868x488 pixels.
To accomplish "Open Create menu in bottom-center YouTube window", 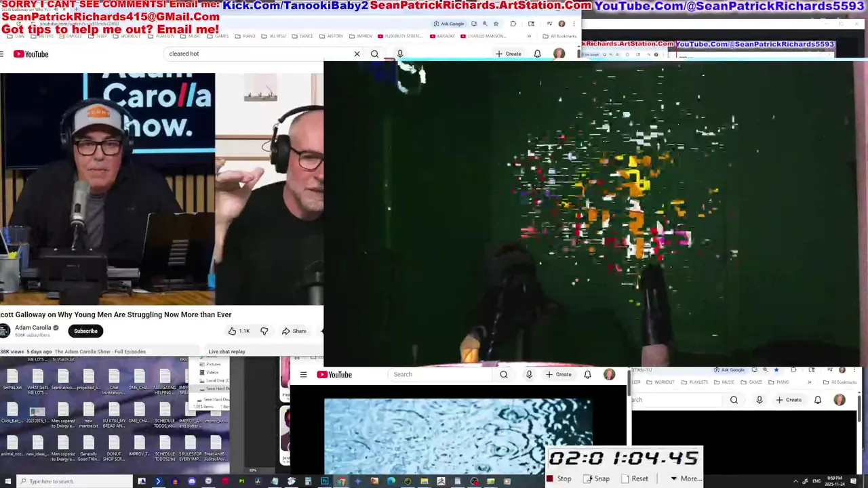I will 559,374.
